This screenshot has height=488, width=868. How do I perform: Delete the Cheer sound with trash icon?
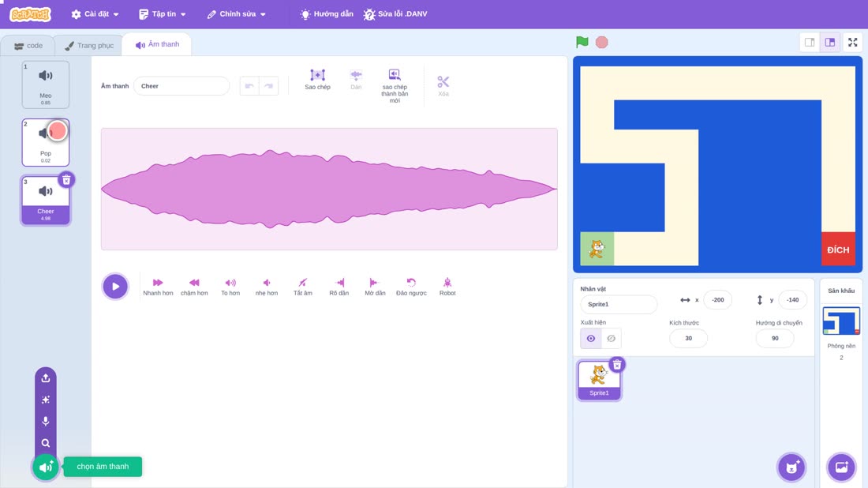(x=66, y=179)
